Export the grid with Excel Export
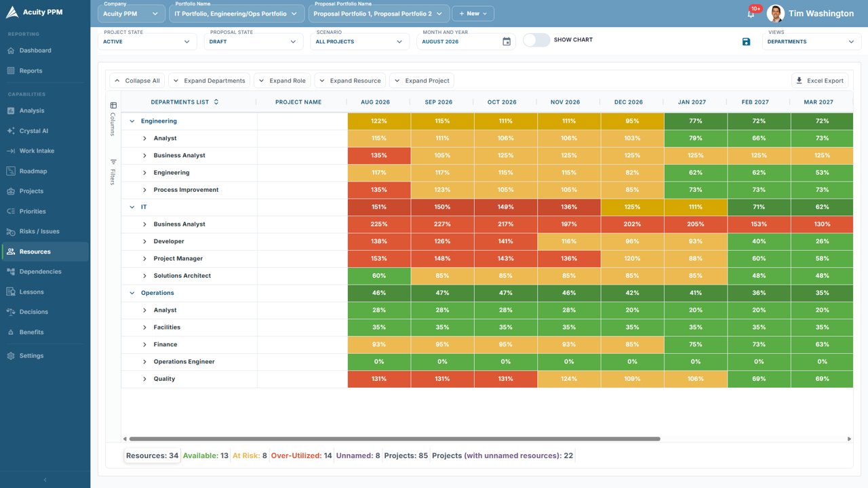868x488 pixels. point(821,81)
